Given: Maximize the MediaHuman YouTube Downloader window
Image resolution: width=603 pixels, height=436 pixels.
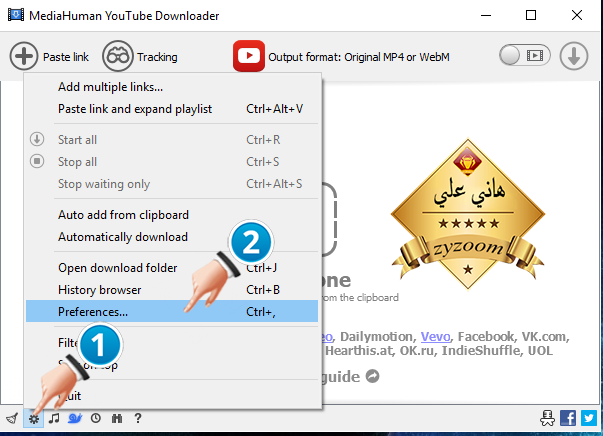Looking at the screenshot, I should (531, 15).
